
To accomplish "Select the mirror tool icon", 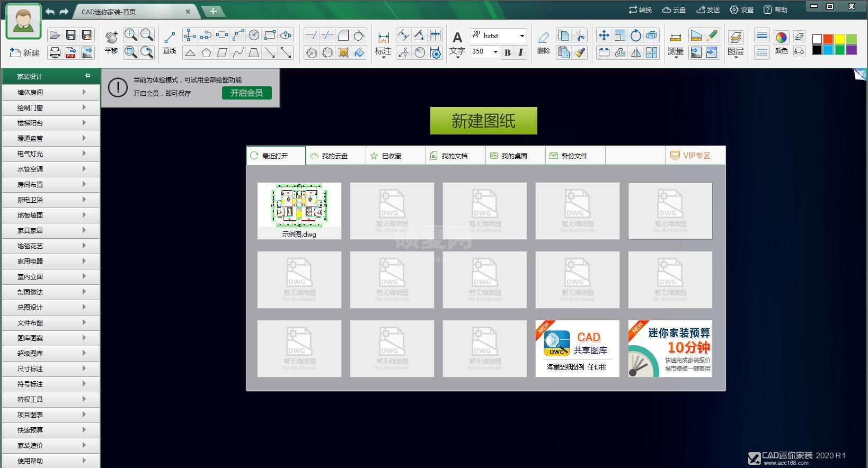I will point(636,52).
